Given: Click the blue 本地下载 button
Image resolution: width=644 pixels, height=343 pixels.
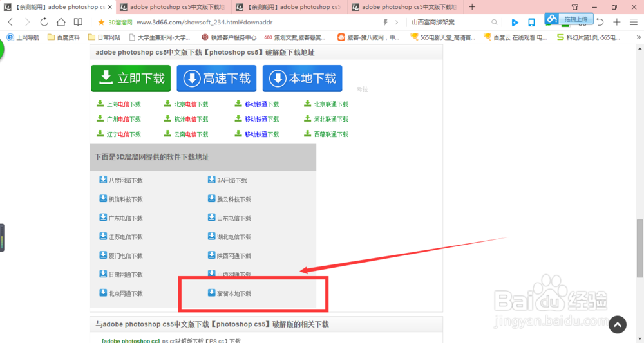Looking at the screenshot, I should [302, 78].
